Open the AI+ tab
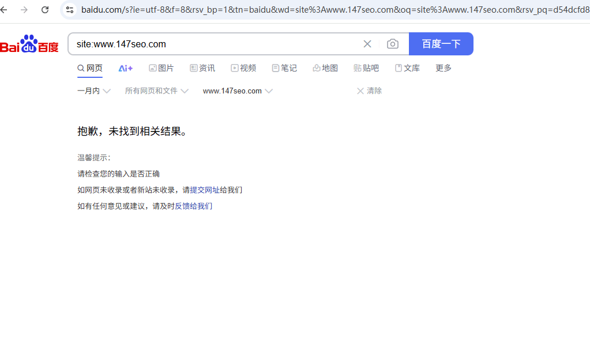Image resolution: width=590 pixels, height=364 pixels. [126, 68]
